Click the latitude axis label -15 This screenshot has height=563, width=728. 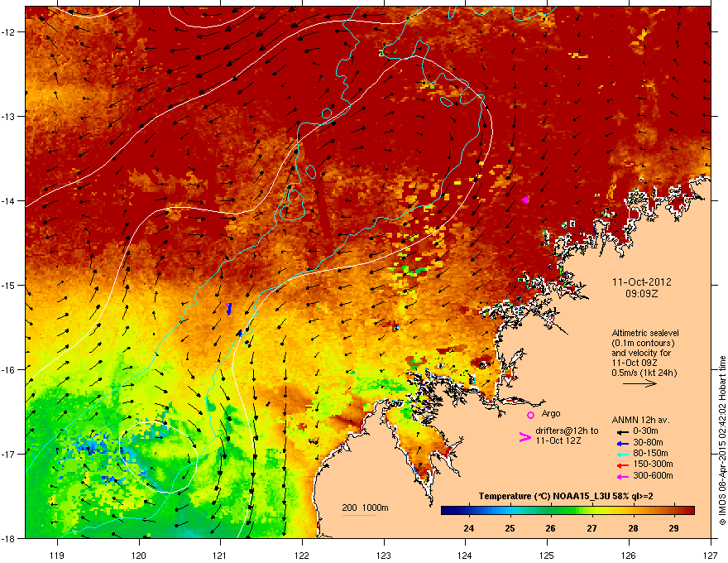8,285
